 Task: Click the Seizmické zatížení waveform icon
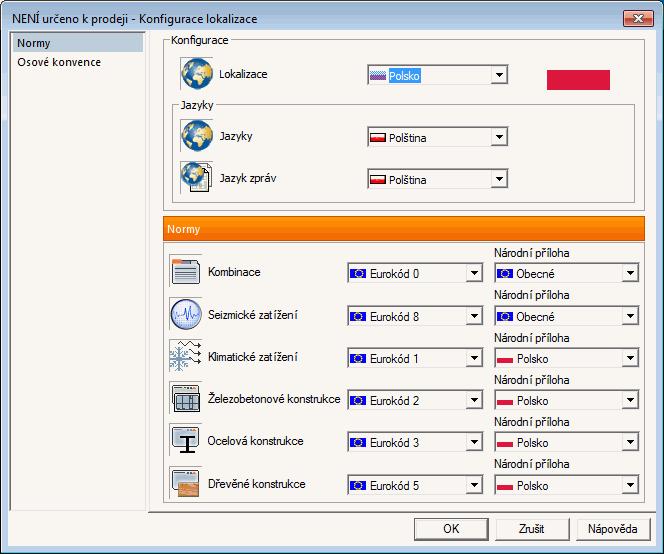click(x=186, y=314)
